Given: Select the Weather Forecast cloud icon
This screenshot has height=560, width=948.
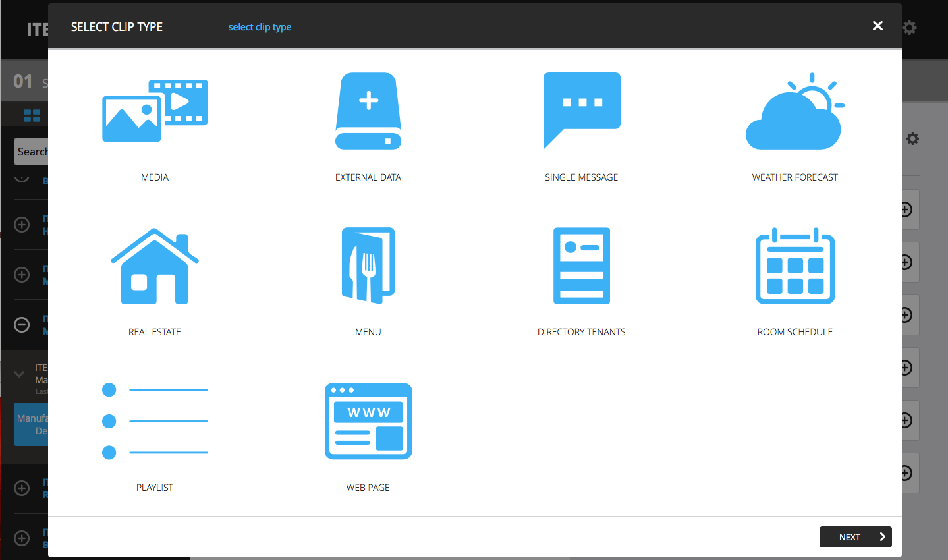Looking at the screenshot, I should 795,111.
